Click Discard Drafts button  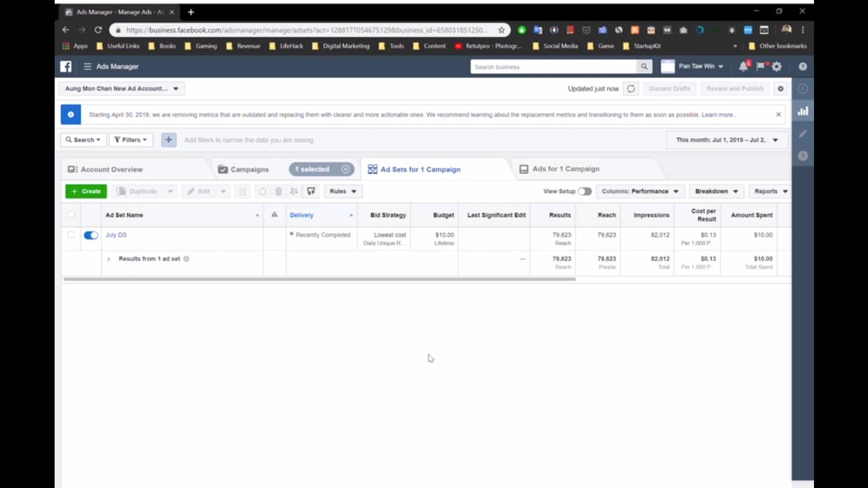pos(669,88)
